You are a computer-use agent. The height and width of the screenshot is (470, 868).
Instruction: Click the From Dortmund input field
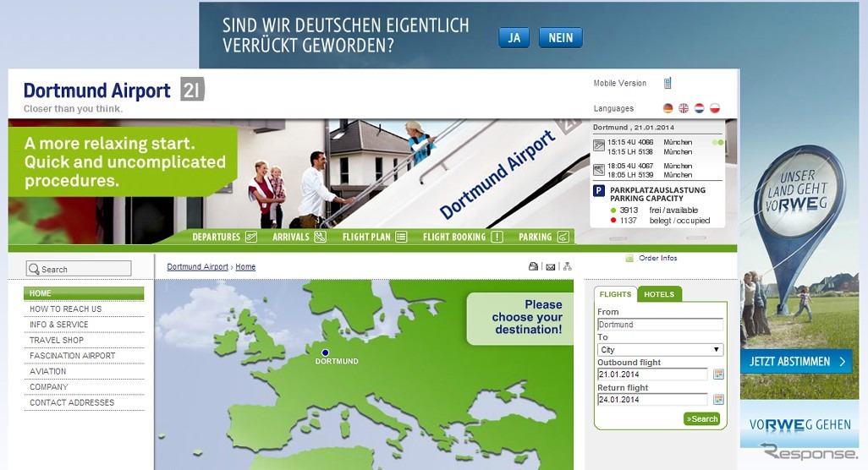[661, 325]
